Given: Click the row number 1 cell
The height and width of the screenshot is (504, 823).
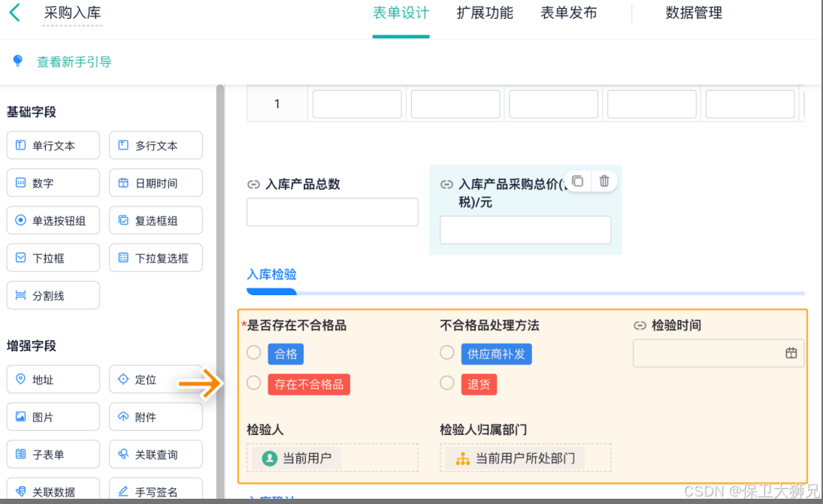Looking at the screenshot, I should [x=277, y=104].
